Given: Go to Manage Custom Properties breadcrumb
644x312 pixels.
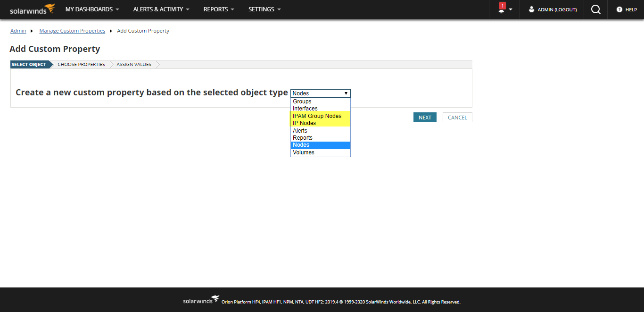Looking at the screenshot, I should (72, 31).
